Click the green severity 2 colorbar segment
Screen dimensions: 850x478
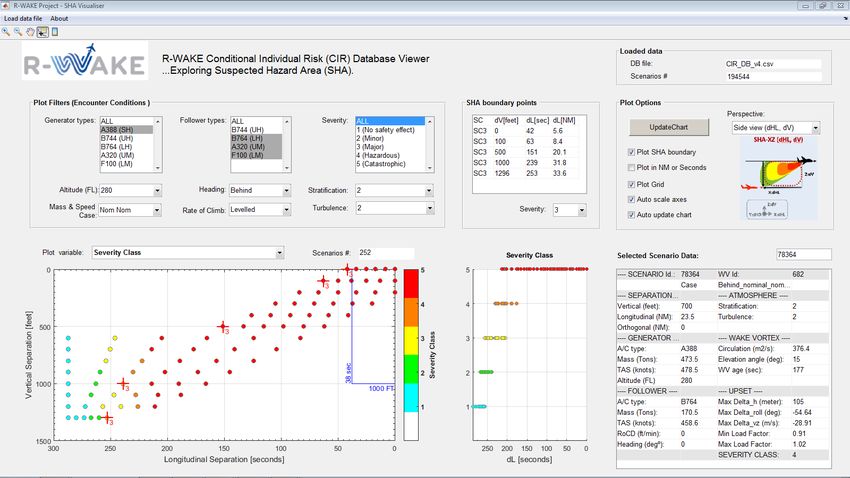click(411, 369)
